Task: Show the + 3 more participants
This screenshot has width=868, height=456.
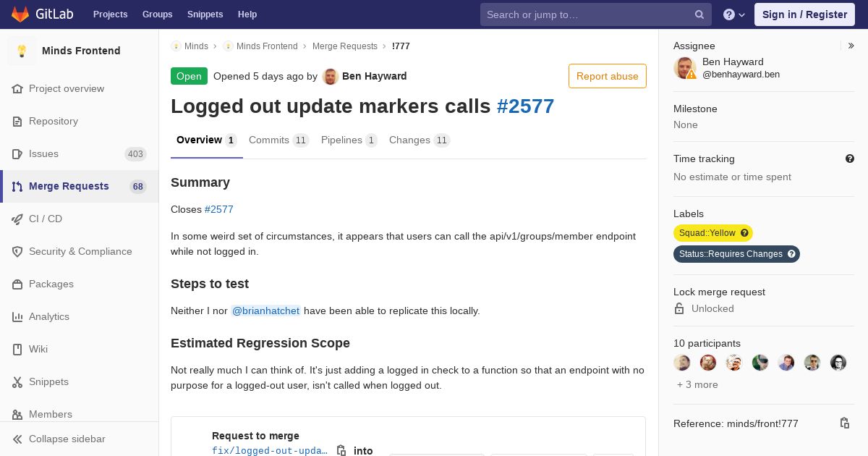Action: 697,384
